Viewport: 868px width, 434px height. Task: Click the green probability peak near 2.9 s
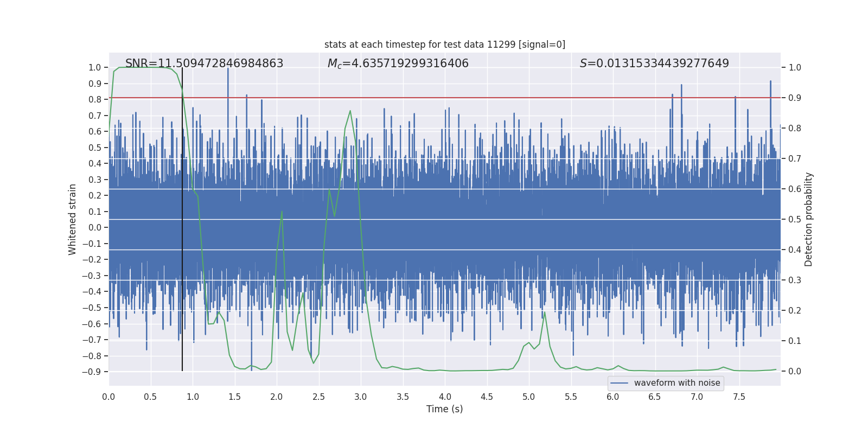[x=350, y=111]
